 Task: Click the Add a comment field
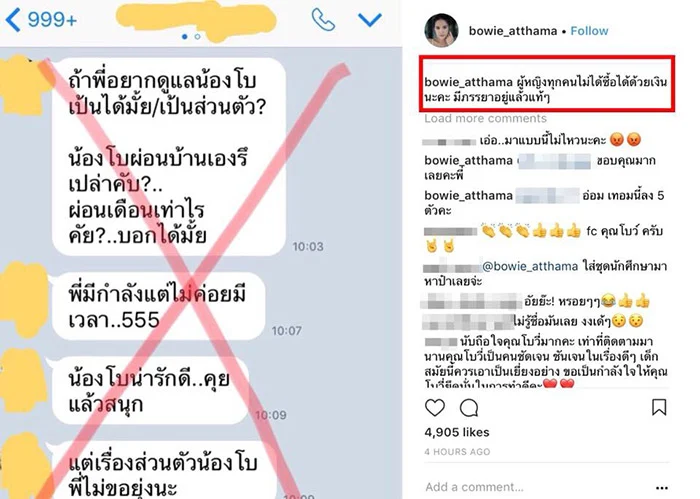(536, 487)
